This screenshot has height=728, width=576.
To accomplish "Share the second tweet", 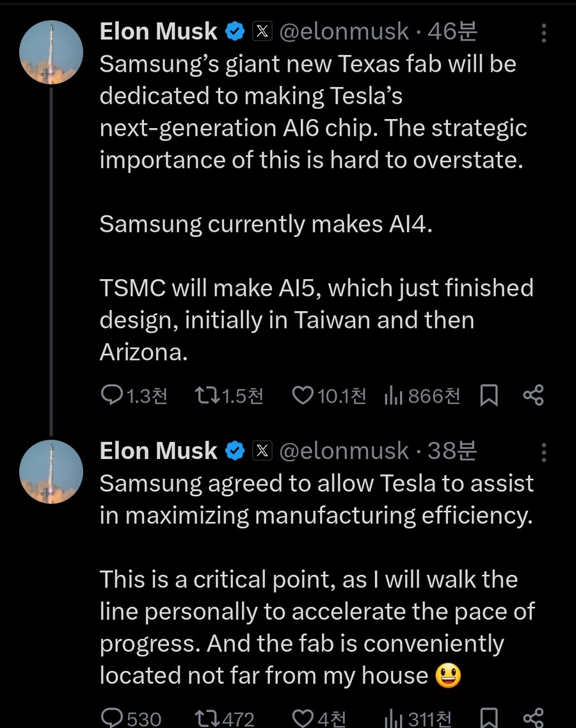I will 533,718.
